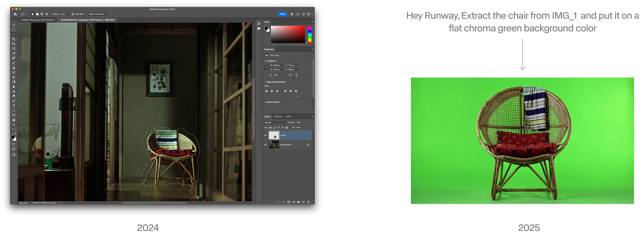Switch to the Paths tab
Viewport: 644px width, 234px height.
point(288,116)
